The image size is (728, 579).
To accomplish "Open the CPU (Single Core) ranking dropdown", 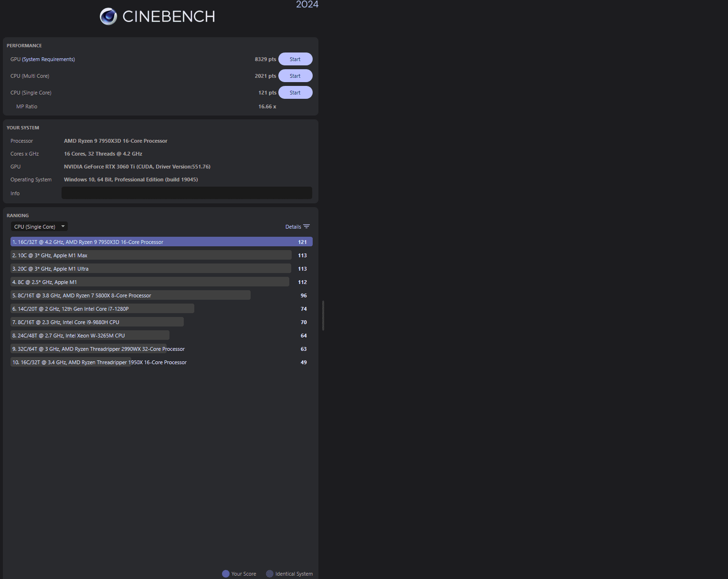I will pyautogui.click(x=39, y=227).
